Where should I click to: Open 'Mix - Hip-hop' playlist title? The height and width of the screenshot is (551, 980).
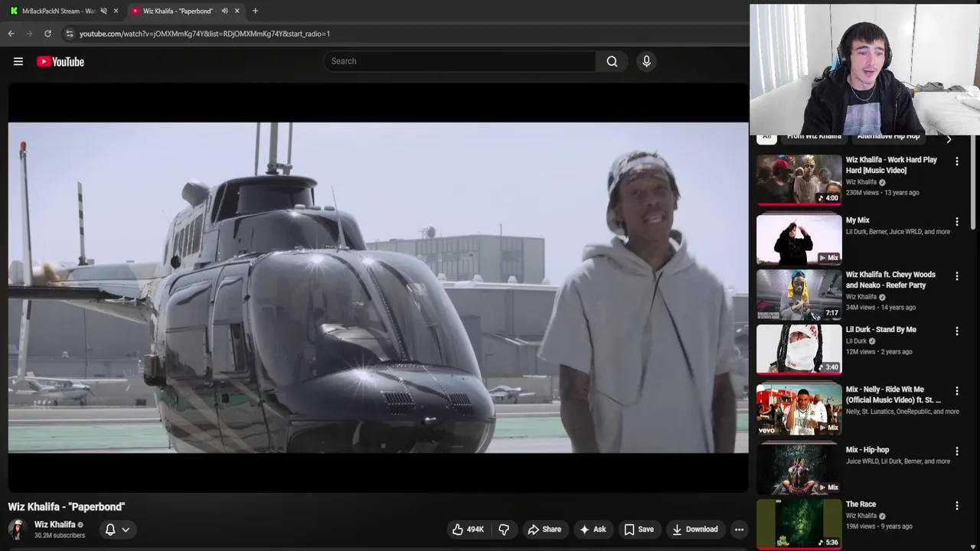point(867,450)
